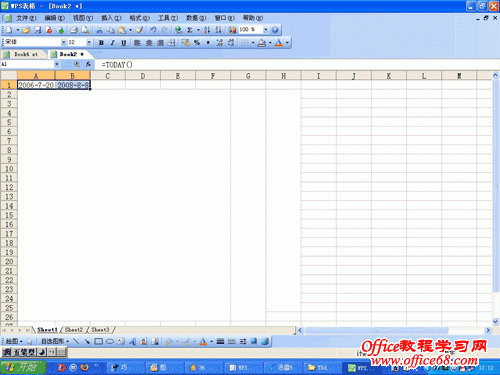Screen dimensions: 500x375
Task: Click the Print Preview icon
Action: pyautogui.click(x=85, y=30)
